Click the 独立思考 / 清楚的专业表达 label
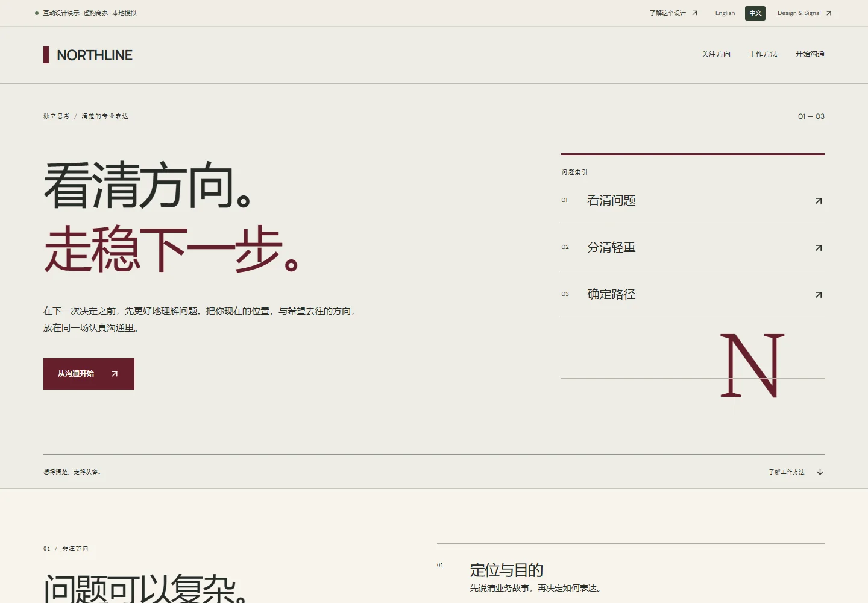 [86, 116]
